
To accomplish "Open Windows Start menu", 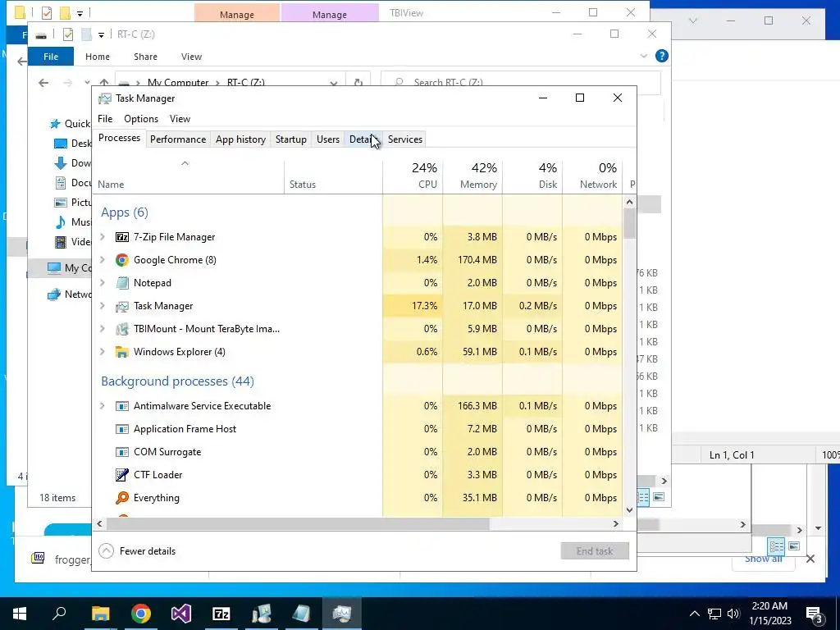I will coord(20,614).
